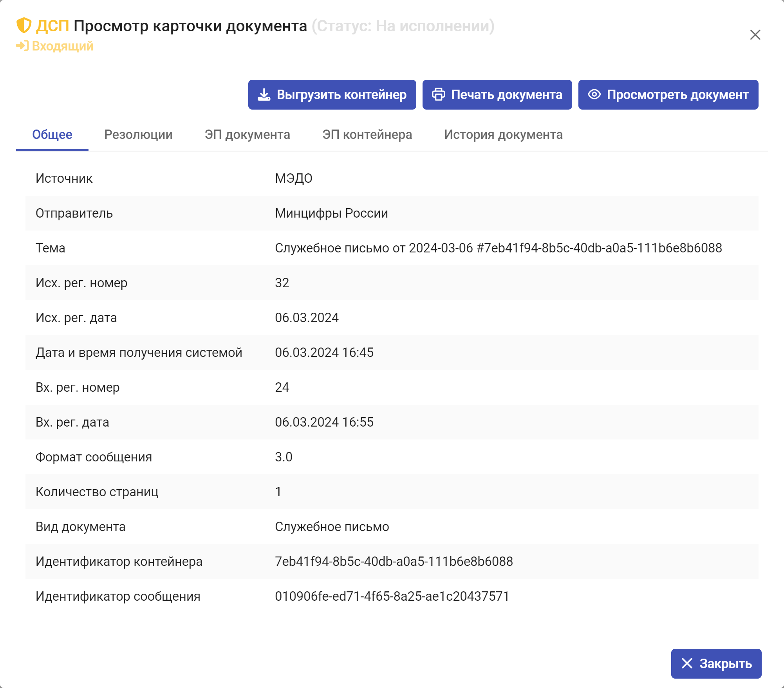Click the Входящий label
Screen dimensions: 784x688
(x=63, y=46)
